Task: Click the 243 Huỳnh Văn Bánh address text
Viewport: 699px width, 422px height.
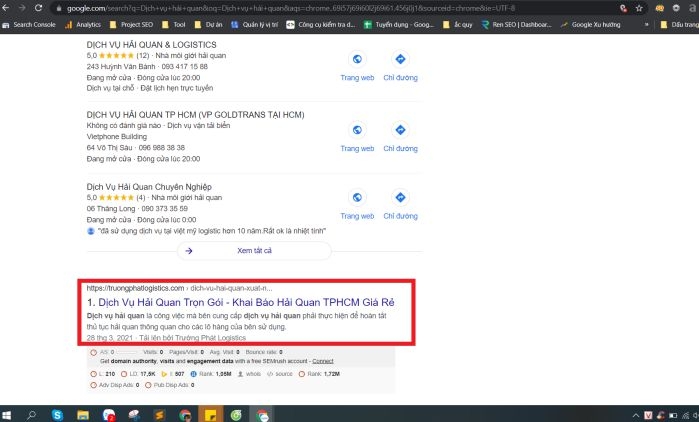Action: 121,66
